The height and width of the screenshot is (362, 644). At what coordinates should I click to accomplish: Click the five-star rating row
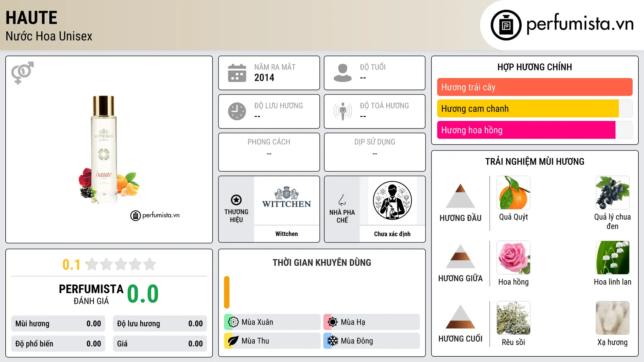(121, 264)
